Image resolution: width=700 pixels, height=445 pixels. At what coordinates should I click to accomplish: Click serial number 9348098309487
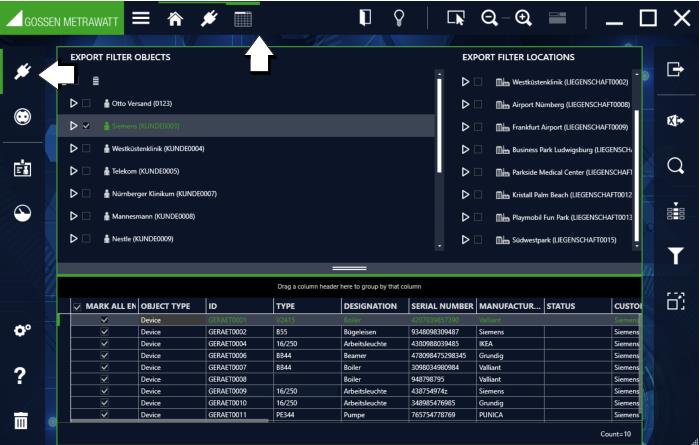point(442,332)
